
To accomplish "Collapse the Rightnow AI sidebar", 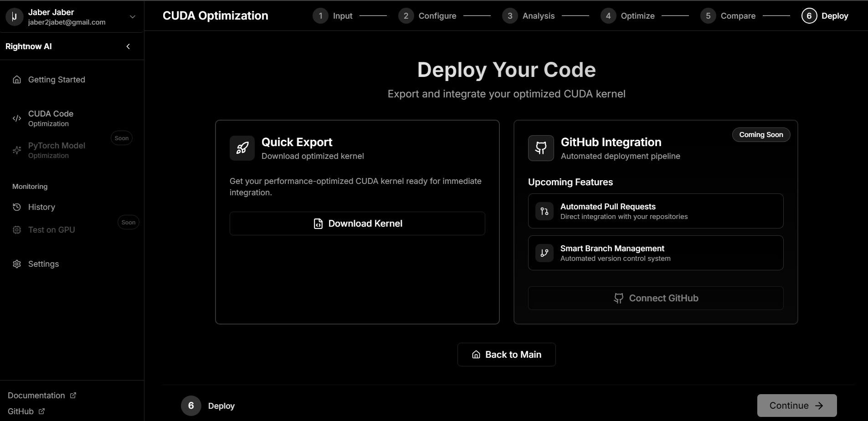I will (x=128, y=46).
